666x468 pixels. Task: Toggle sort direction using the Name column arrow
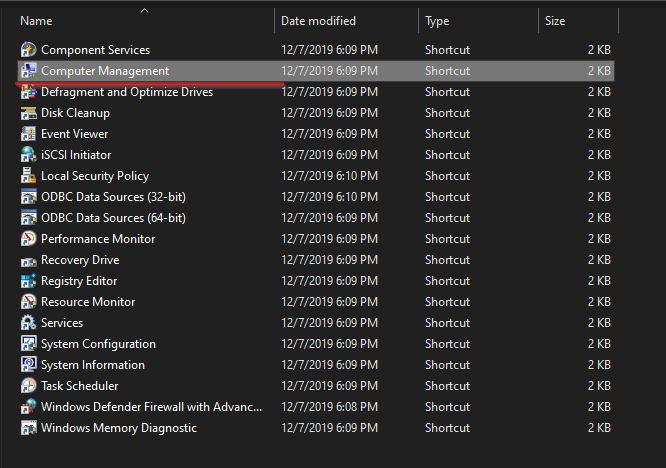(144, 11)
